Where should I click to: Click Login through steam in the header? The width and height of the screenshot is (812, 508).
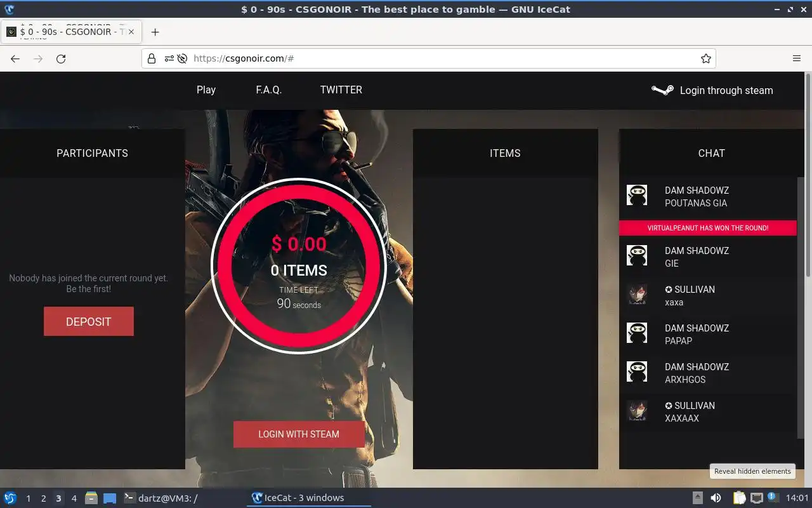point(726,90)
